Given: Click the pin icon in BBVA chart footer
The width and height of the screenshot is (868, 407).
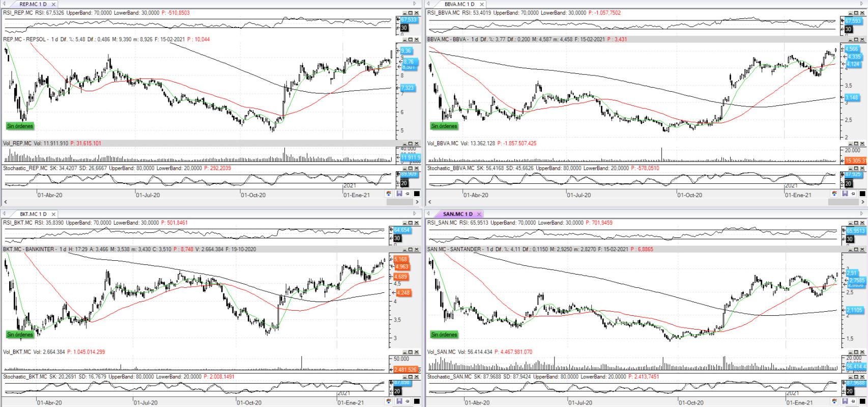Looking at the screenshot, I should click(x=852, y=194).
